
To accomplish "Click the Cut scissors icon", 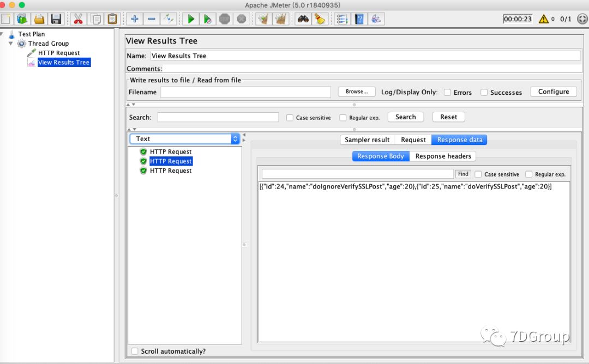I will pos(78,19).
